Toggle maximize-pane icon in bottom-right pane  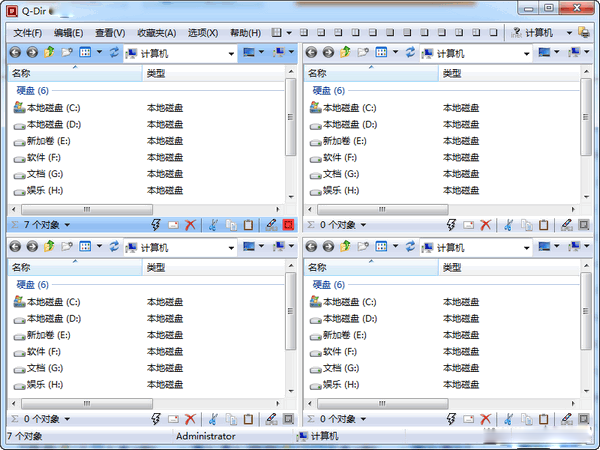pyautogui.click(x=584, y=419)
